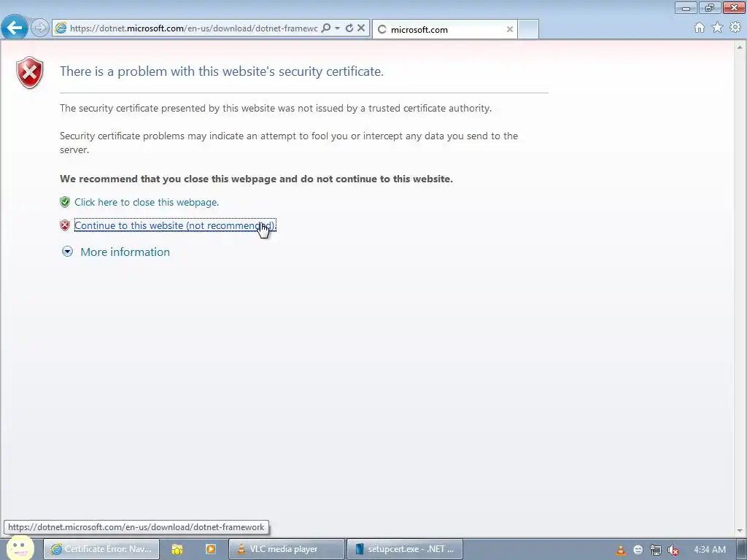Image resolution: width=747 pixels, height=560 pixels.
Task: Click the muted volume tray icon
Action: tap(673, 550)
